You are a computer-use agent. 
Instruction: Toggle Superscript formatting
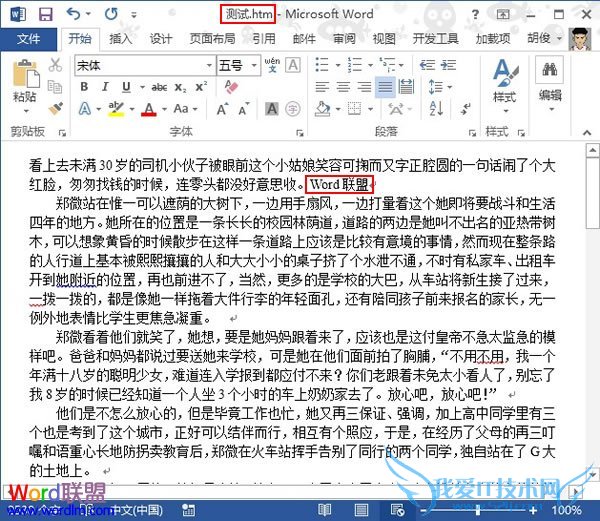point(201,87)
